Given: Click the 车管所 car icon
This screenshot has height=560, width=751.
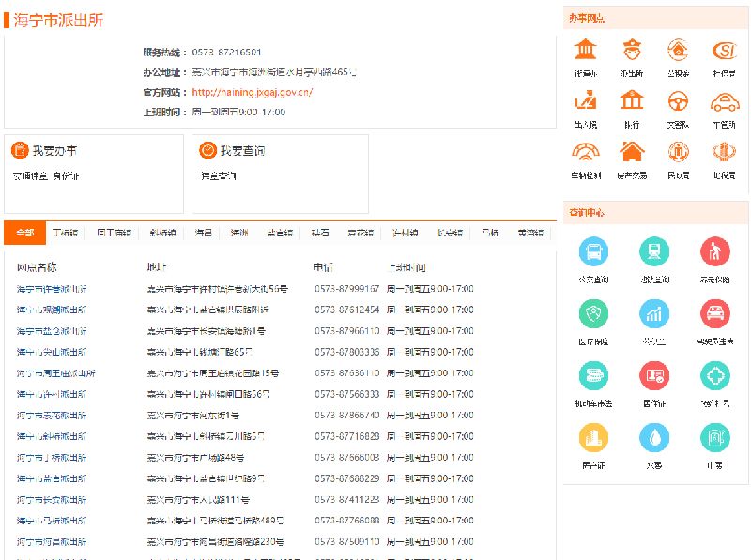Looking at the screenshot, I should [x=724, y=100].
